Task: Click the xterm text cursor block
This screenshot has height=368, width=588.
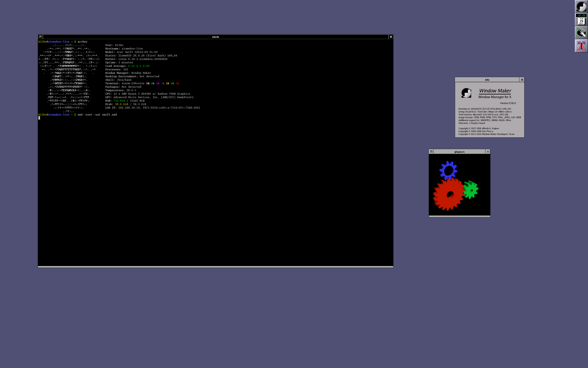Action: 39,118
